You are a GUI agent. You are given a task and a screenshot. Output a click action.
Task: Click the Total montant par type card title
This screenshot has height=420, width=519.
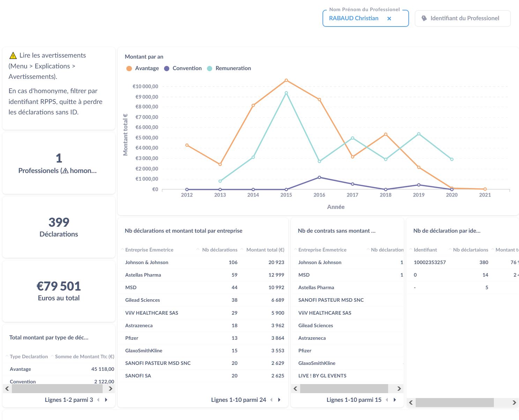[x=49, y=338]
